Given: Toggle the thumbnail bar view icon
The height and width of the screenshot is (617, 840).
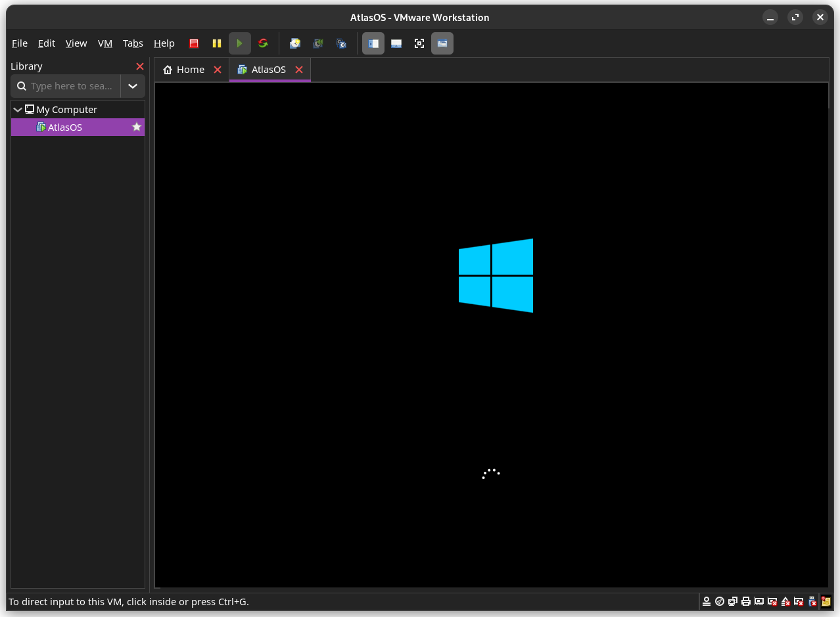Looking at the screenshot, I should (396, 43).
